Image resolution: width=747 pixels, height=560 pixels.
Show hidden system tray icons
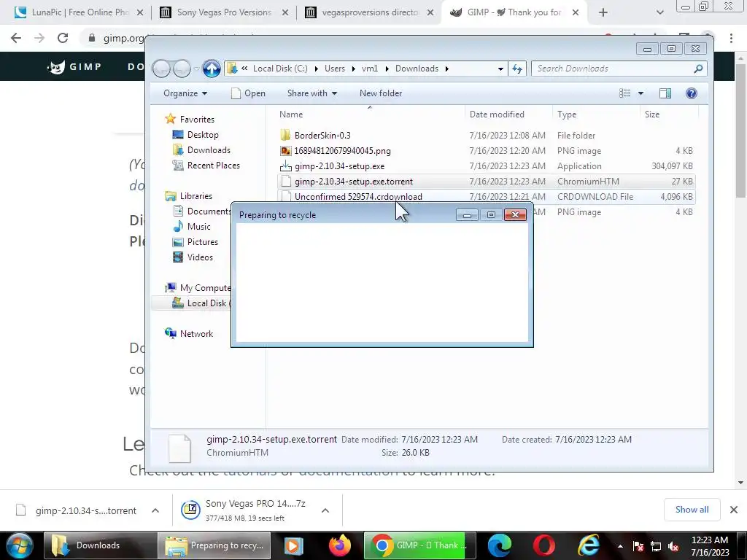tap(620, 546)
